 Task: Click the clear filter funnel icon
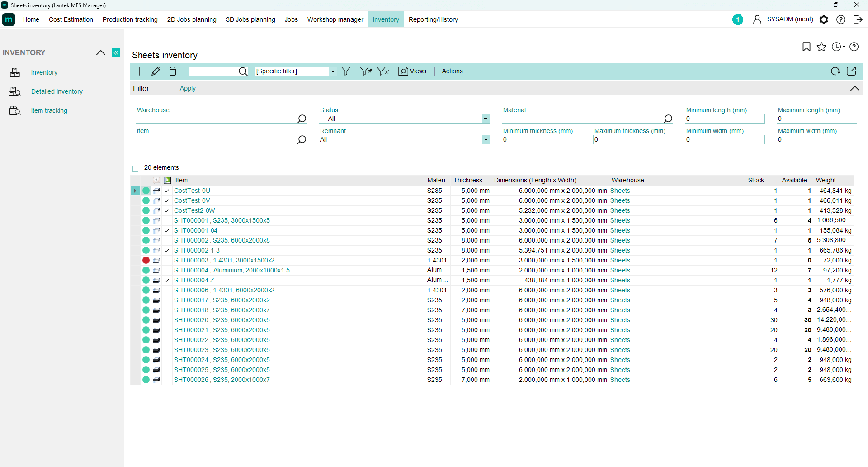382,71
